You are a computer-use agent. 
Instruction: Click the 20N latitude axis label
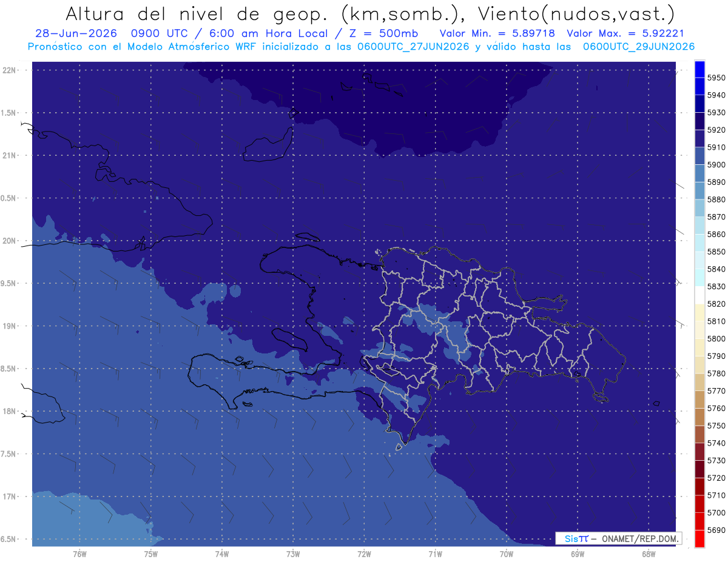coord(10,241)
